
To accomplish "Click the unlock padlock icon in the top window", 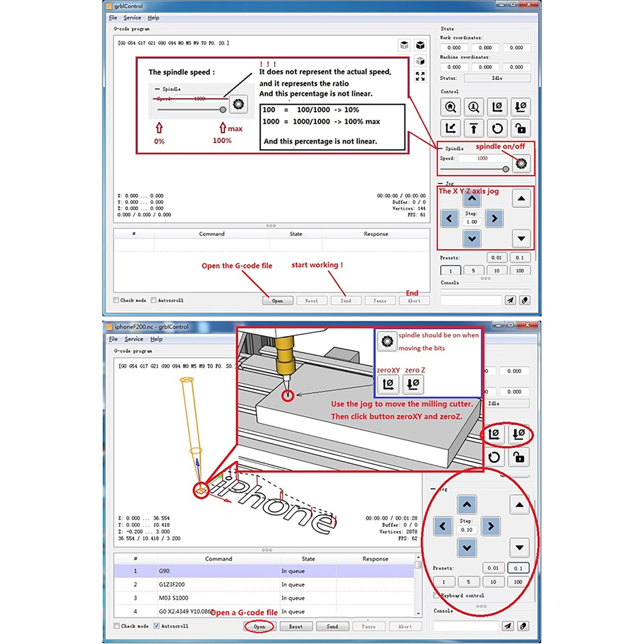I will click(521, 129).
